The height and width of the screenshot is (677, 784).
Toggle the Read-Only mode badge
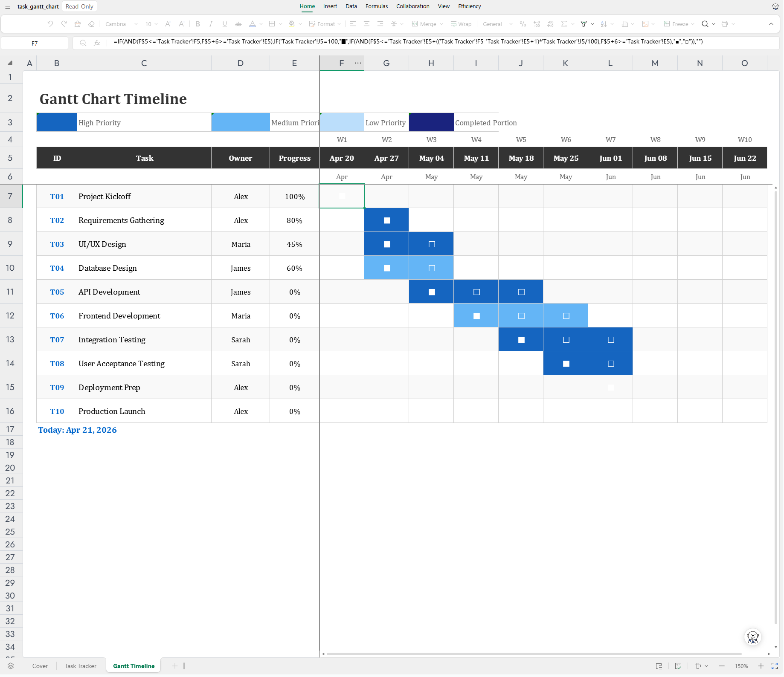[x=79, y=6]
